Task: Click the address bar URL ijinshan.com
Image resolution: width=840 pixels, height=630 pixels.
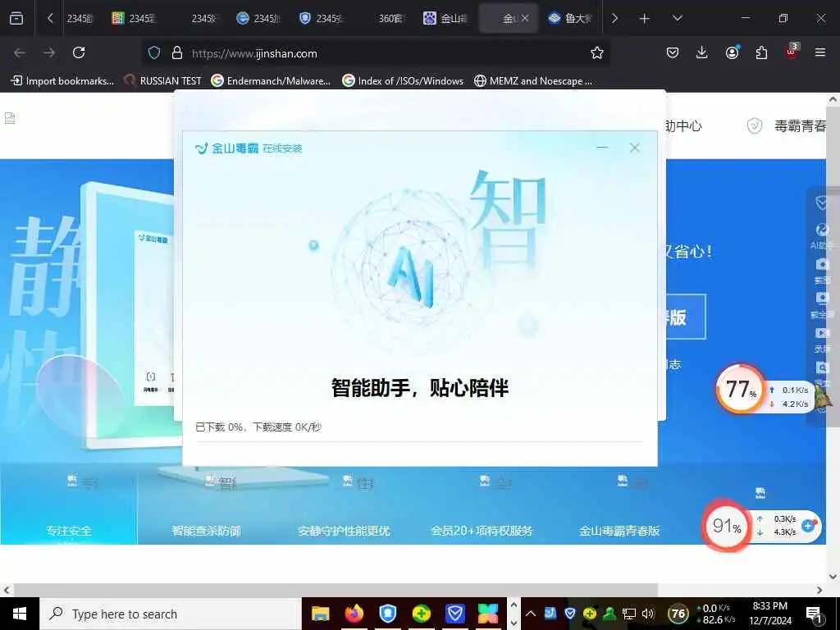Action: click(254, 53)
